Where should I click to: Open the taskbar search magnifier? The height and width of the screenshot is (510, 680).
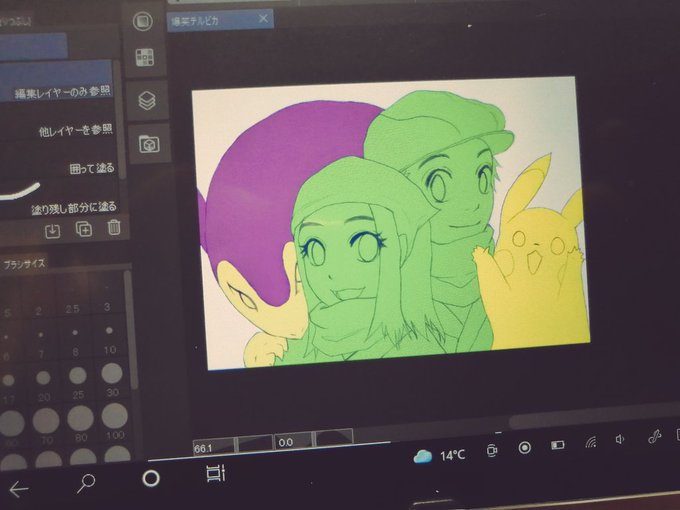[x=86, y=483]
